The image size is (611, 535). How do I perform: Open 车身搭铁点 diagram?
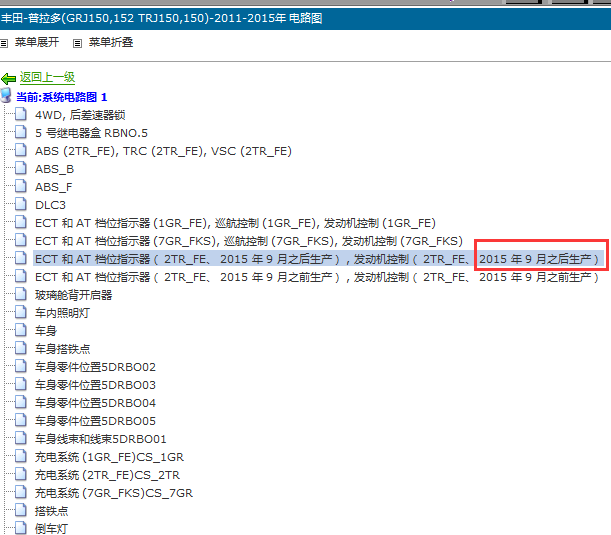click(62, 349)
